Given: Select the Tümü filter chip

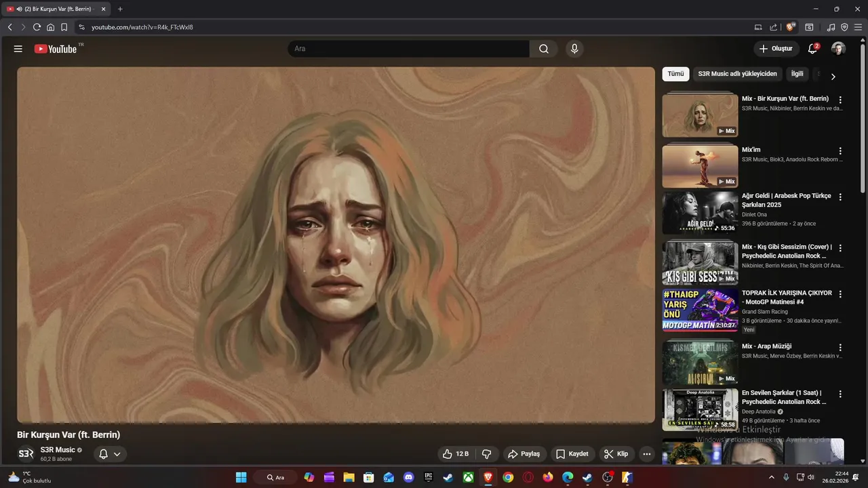Looking at the screenshot, I should 675,74.
